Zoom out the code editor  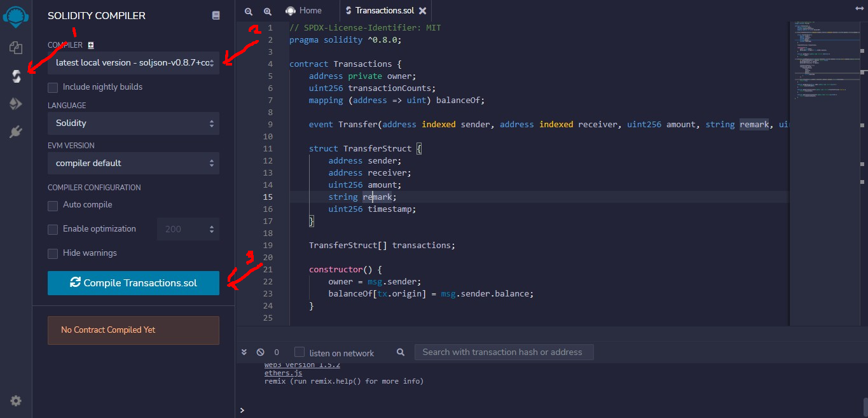248,11
